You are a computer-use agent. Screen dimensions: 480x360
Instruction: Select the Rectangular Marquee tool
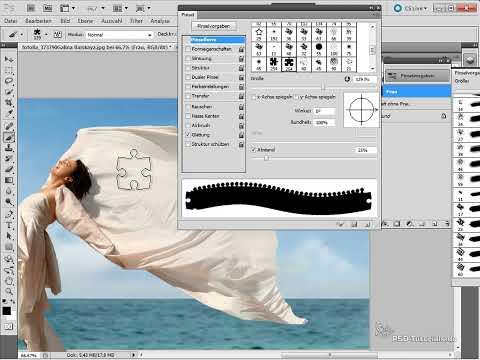click(x=9, y=70)
